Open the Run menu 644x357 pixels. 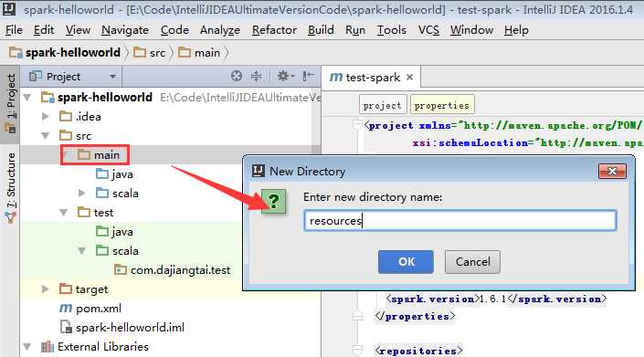(x=354, y=30)
